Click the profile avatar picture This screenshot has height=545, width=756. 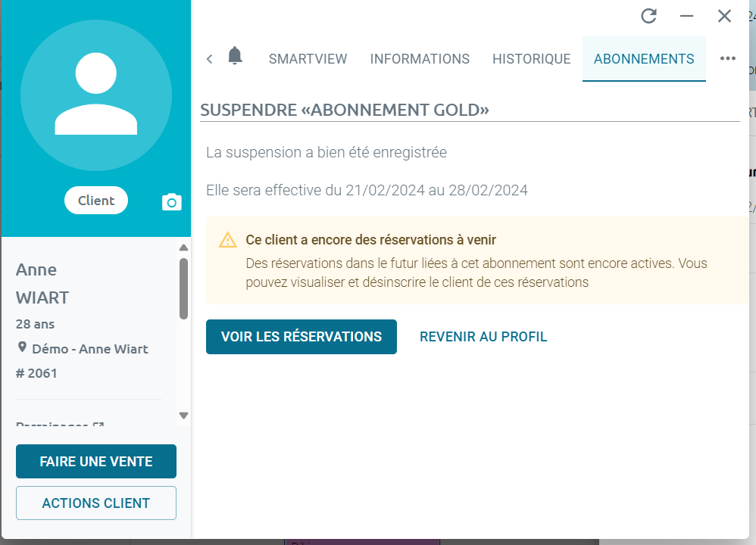click(96, 95)
